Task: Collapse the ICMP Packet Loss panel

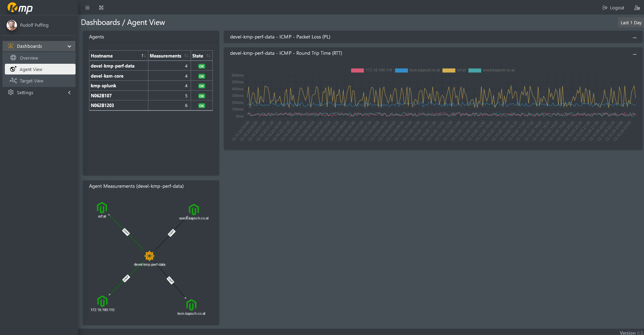Action: [635, 37]
